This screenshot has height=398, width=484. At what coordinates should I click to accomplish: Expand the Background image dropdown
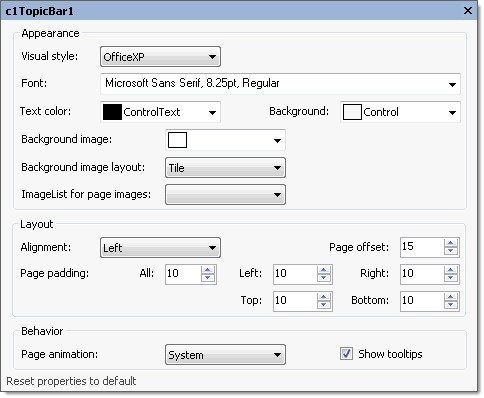(225, 140)
